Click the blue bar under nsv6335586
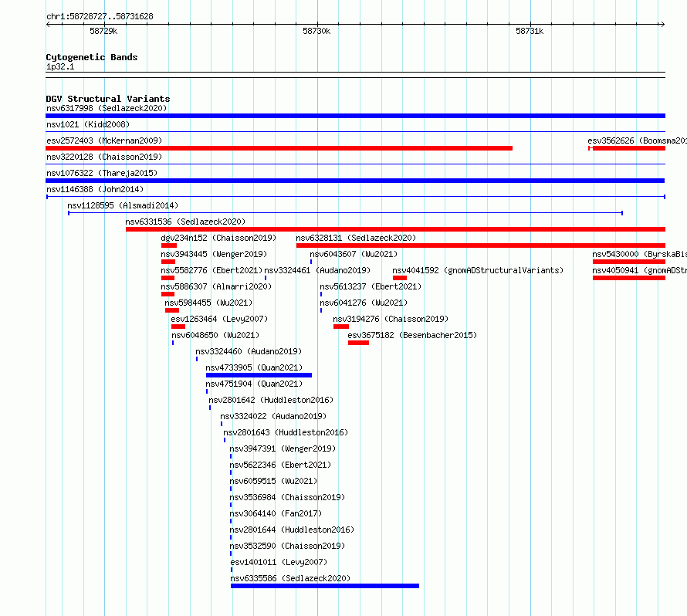This screenshot has height=616, width=687. coord(325,586)
